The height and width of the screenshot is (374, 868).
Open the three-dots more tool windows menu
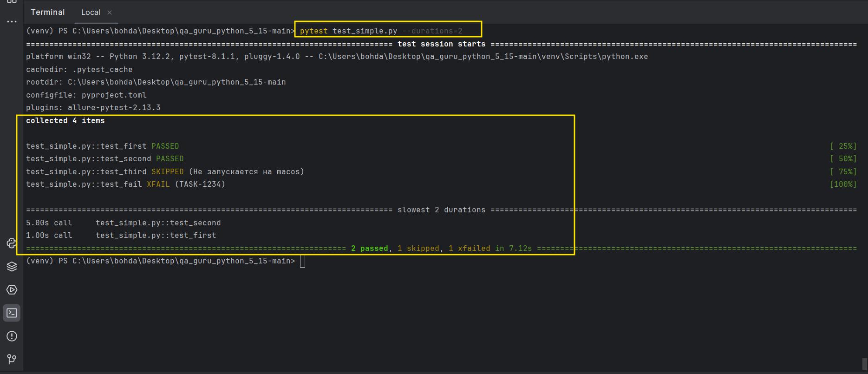tap(12, 21)
